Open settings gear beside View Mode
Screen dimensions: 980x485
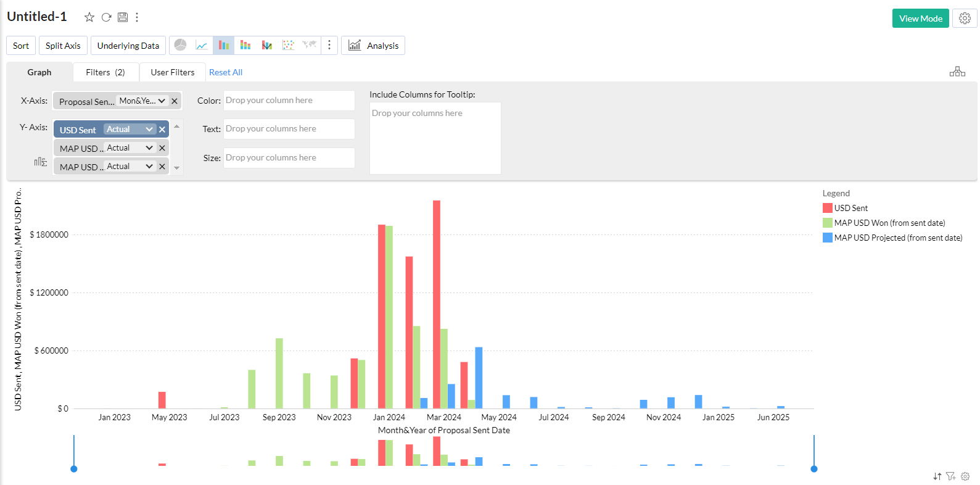(x=965, y=19)
